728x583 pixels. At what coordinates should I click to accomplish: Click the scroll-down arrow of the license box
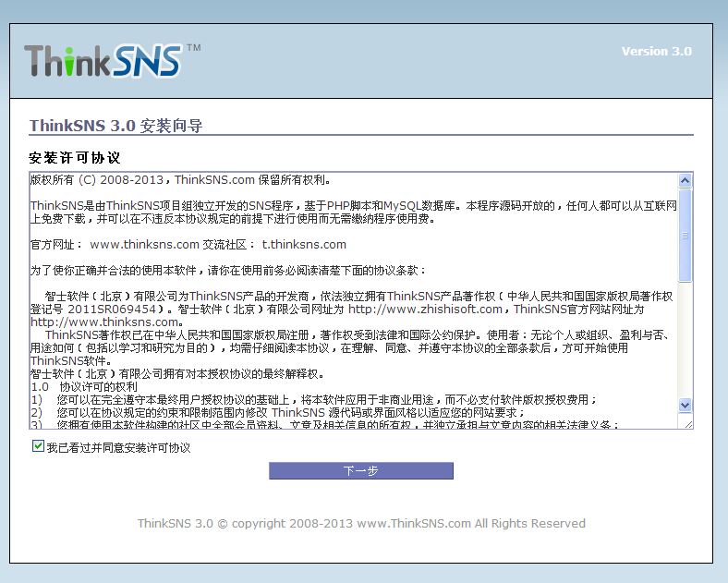tap(685, 405)
